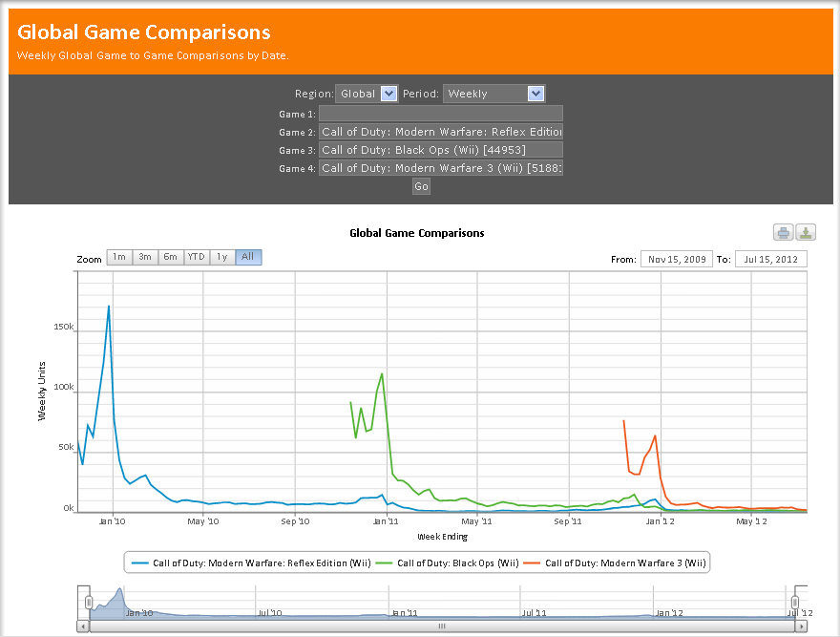Click the navigator scrollbar left arrow
The height and width of the screenshot is (637, 840).
click(83, 626)
